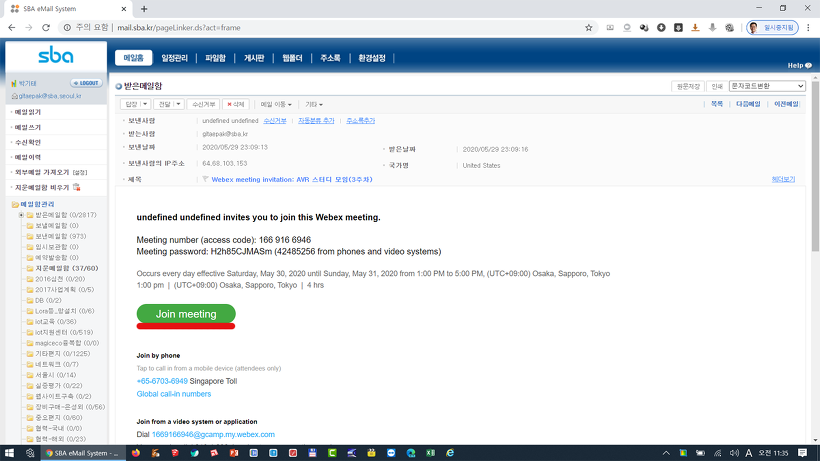Select 메일쓰기 in the sidebar
Screen dimensions: 820x461
click(28, 127)
